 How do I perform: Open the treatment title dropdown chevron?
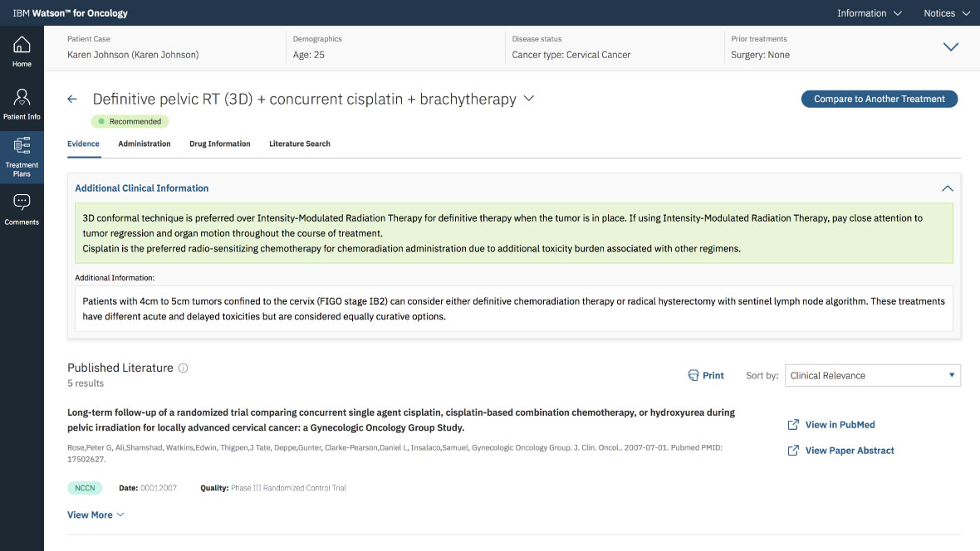(x=528, y=99)
